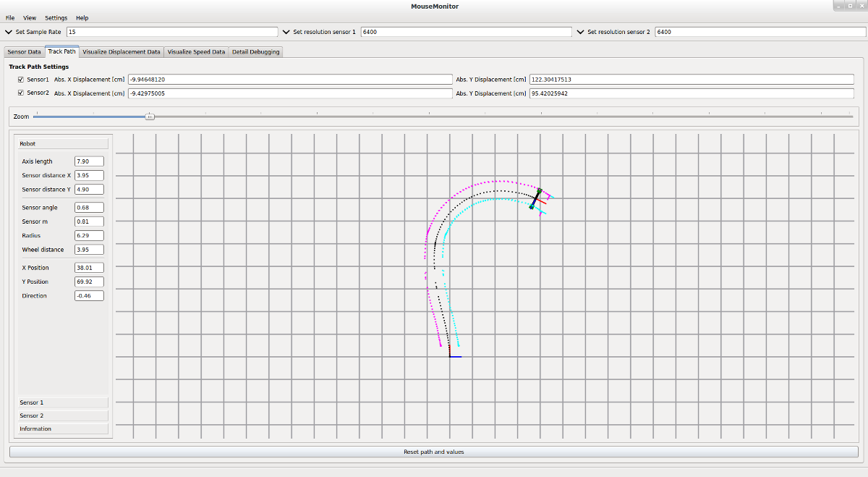
Task: Open the File menu
Action: (10, 17)
